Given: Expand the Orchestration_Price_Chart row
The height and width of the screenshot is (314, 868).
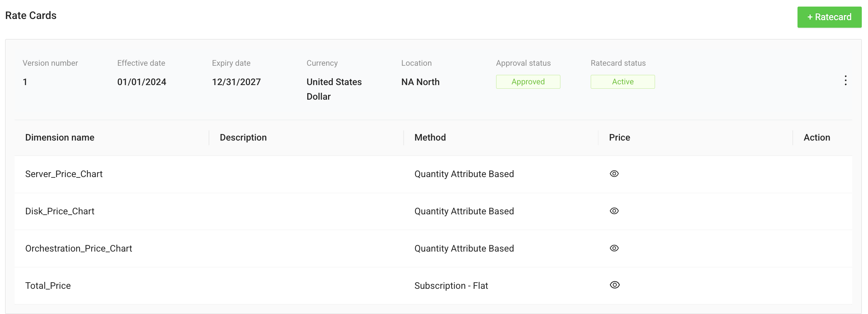Looking at the screenshot, I should point(79,248).
